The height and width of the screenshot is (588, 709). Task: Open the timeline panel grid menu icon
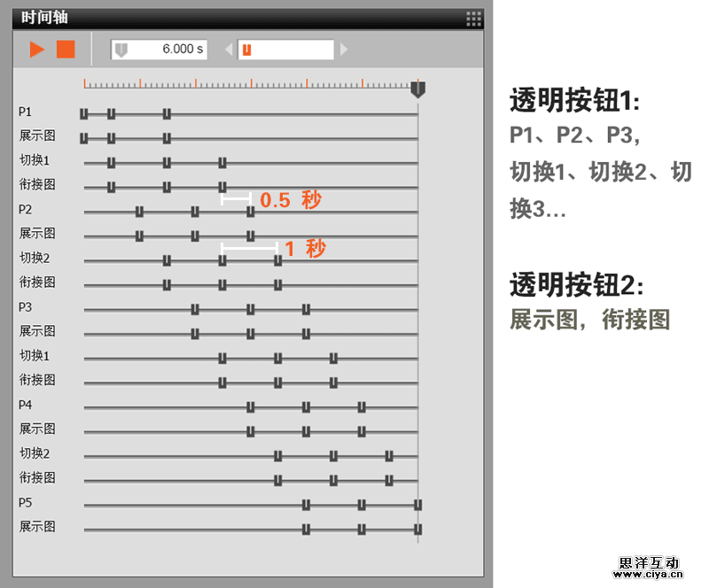[474, 18]
